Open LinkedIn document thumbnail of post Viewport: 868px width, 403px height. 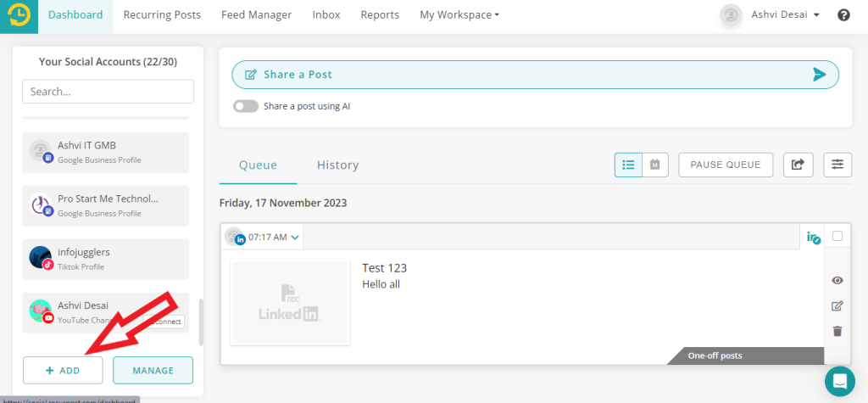tap(290, 303)
